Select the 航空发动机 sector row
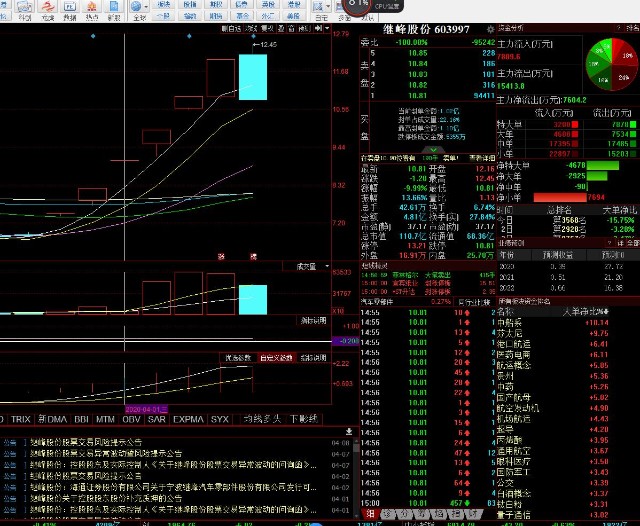This screenshot has width=640, height=526. pos(553,408)
